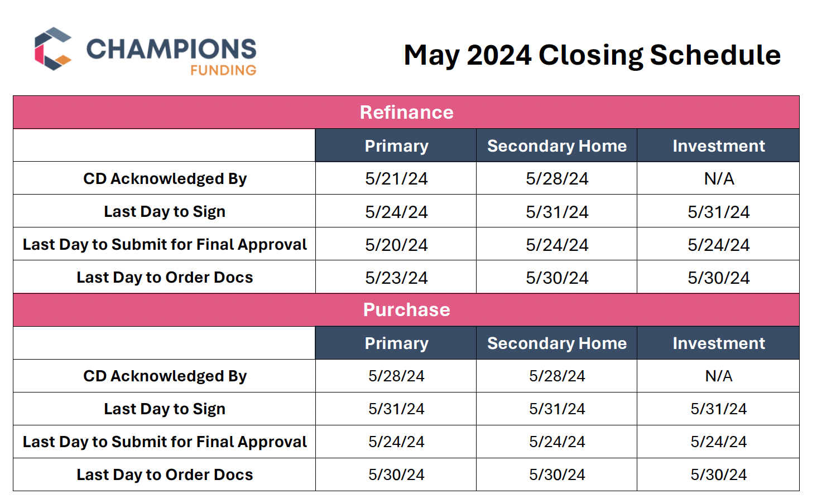Select the 5/23/24 order docs date cell
The height and width of the screenshot is (504, 817).
point(396,278)
